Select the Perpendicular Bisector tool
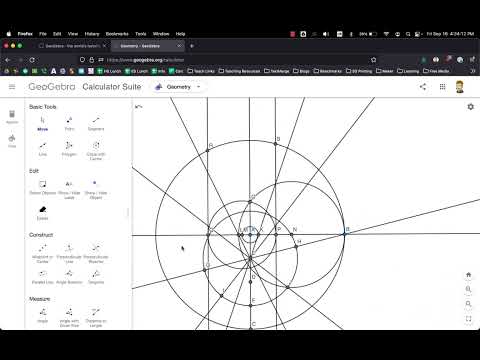Viewport: 480px width, 360px height. 96,253
